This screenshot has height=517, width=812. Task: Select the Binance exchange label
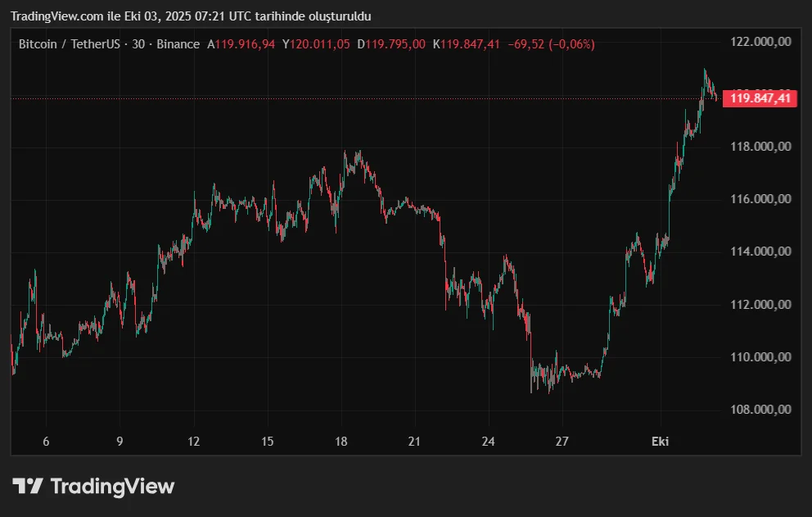[179, 44]
